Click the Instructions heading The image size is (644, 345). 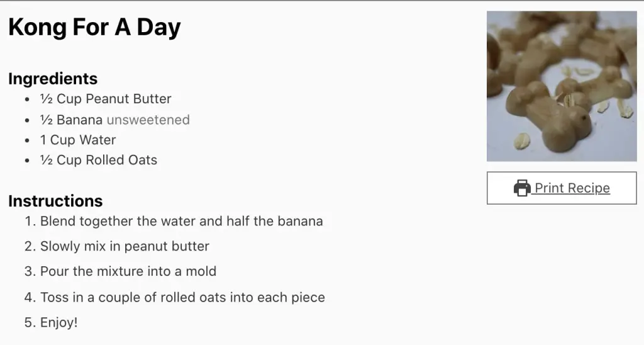(x=55, y=201)
